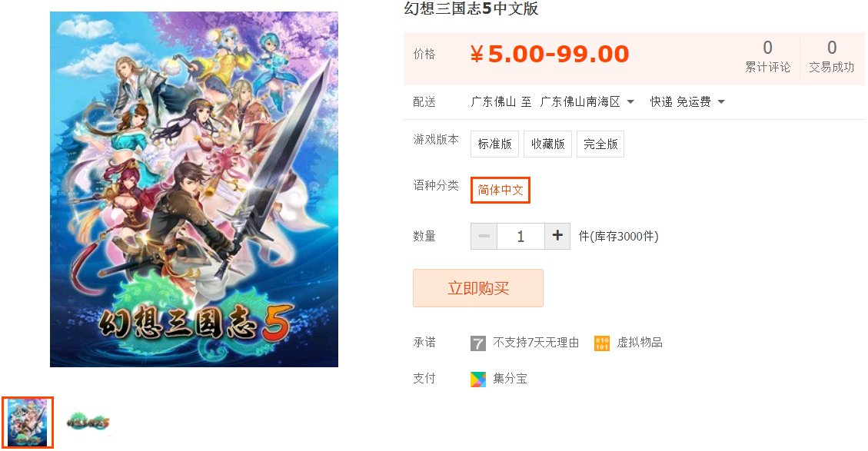
Task: Select the 标准版 game edition
Action: [x=494, y=144]
